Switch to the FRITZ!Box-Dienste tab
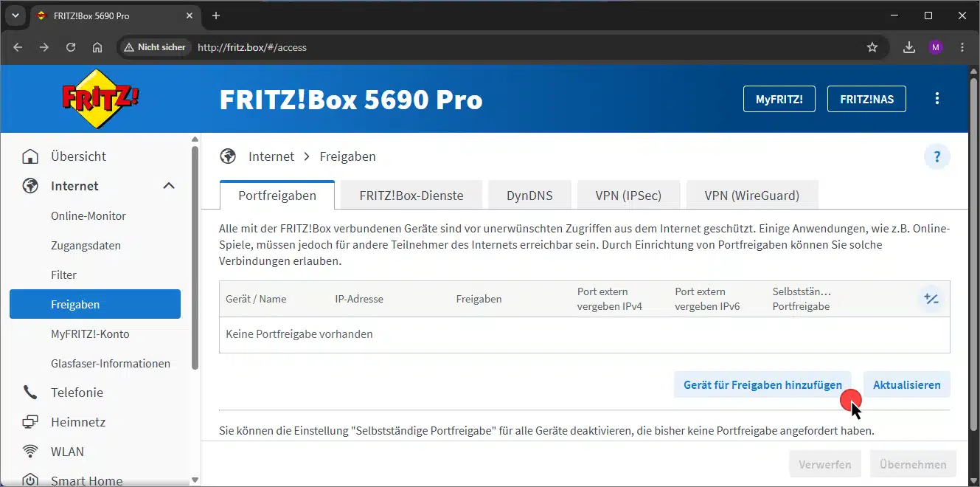 [x=411, y=196]
